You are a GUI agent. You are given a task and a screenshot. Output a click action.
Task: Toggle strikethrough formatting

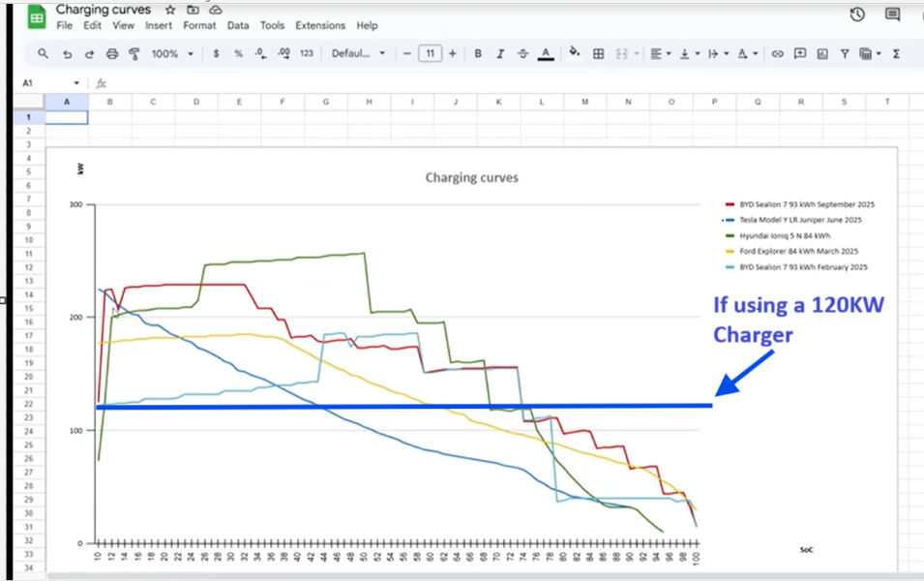pos(522,54)
